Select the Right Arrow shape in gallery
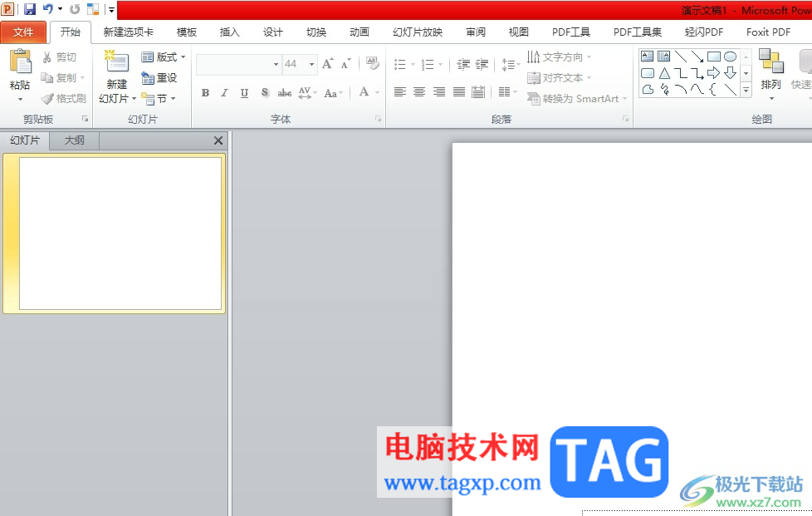The height and width of the screenshot is (516, 812). 713,72
